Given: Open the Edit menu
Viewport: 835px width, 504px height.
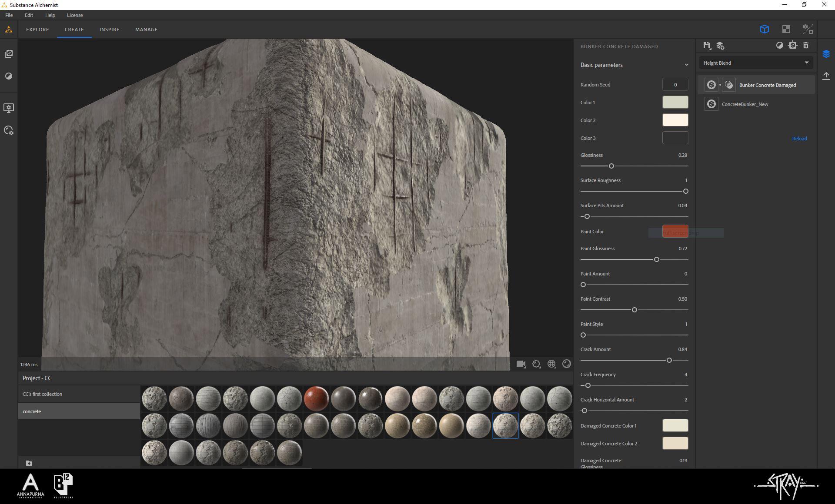Looking at the screenshot, I should (x=29, y=15).
